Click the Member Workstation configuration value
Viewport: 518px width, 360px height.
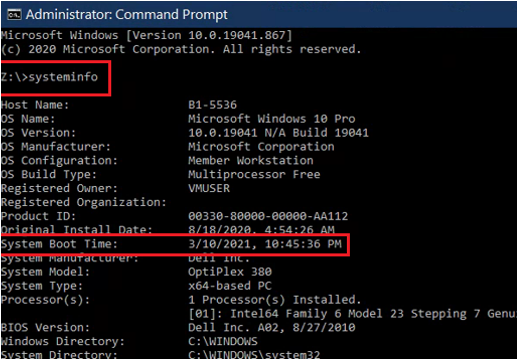pyautogui.click(x=251, y=161)
